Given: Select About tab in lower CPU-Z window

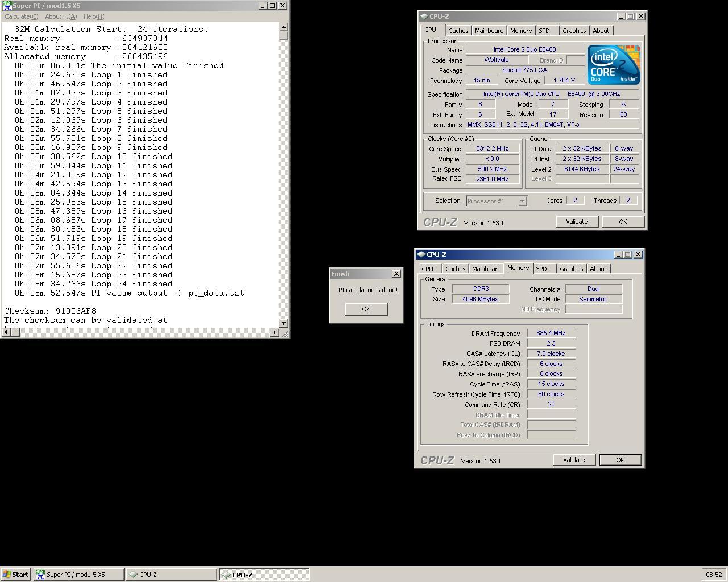Looking at the screenshot, I should [x=598, y=269].
